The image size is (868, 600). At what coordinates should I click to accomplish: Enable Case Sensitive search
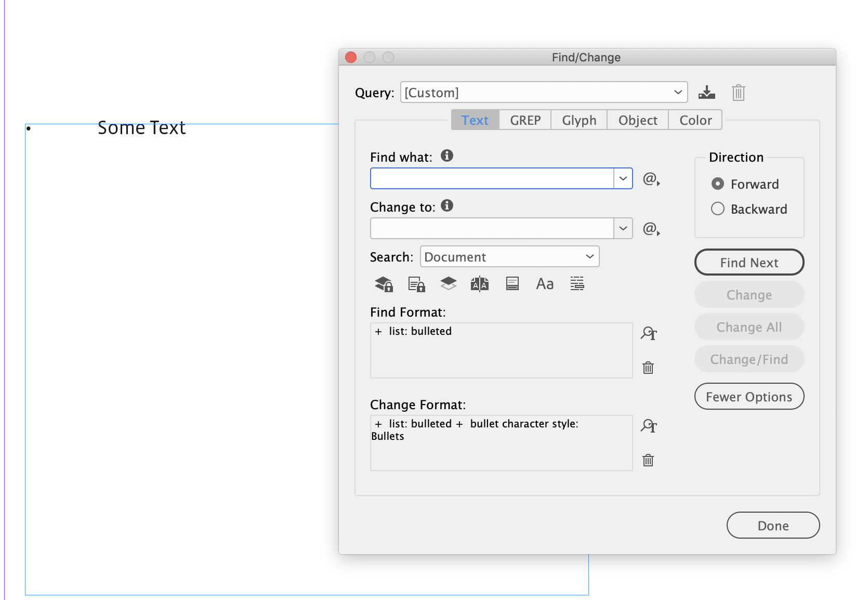[x=545, y=283]
